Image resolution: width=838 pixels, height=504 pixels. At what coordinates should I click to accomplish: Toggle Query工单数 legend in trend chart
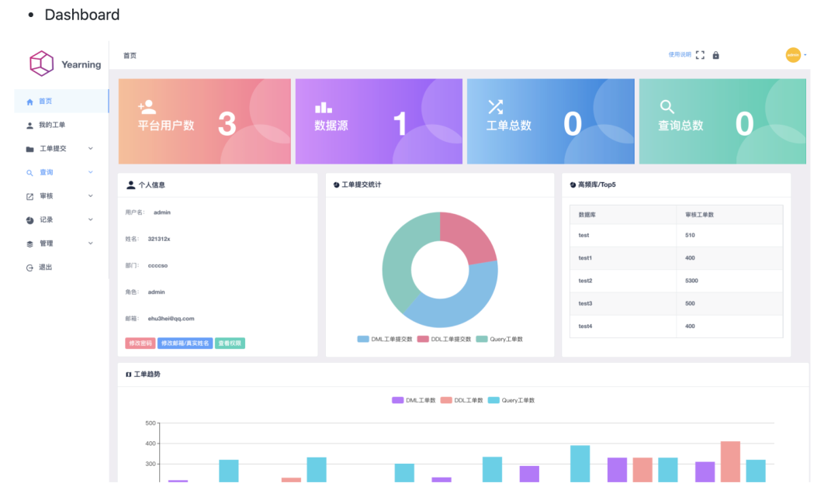511,400
